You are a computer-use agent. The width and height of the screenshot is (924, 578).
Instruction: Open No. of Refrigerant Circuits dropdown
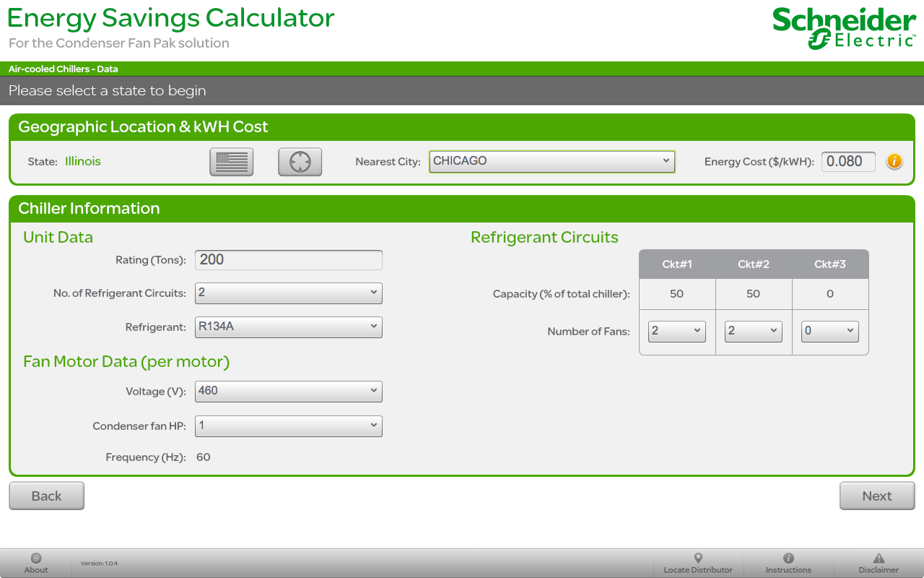point(289,293)
